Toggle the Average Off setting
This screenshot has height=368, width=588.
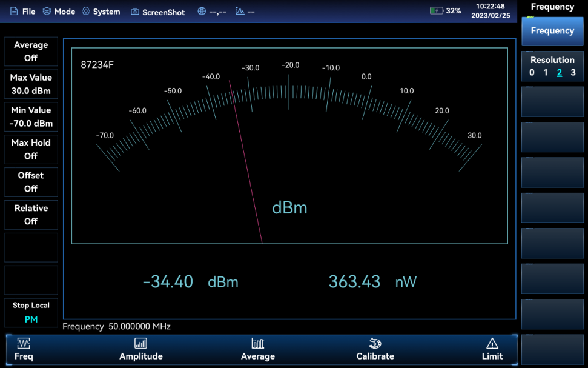[x=31, y=52]
